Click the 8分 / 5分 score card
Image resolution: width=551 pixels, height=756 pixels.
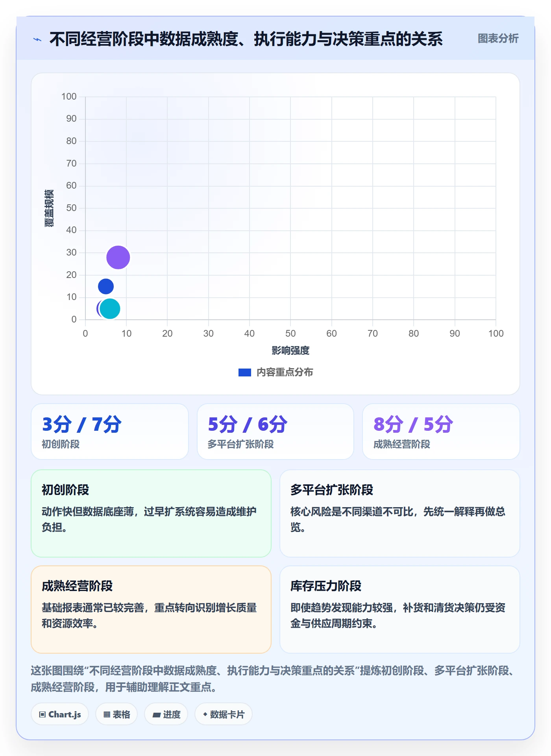441,432
